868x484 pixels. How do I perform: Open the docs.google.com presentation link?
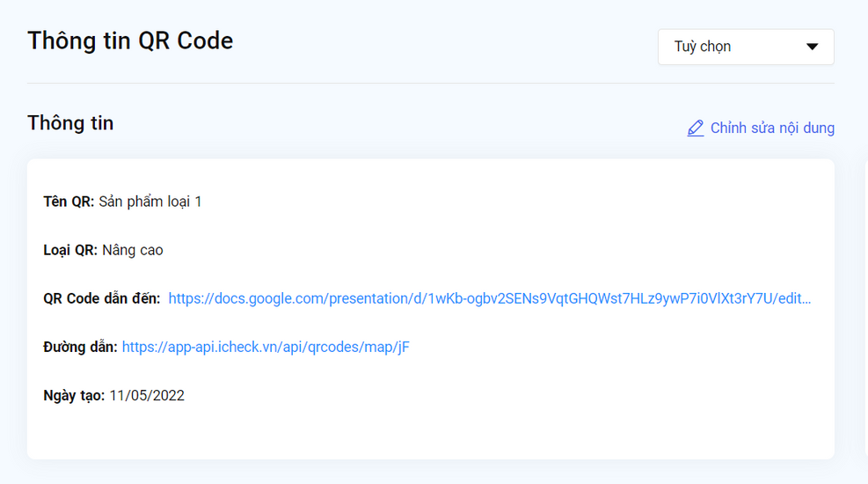coord(489,298)
